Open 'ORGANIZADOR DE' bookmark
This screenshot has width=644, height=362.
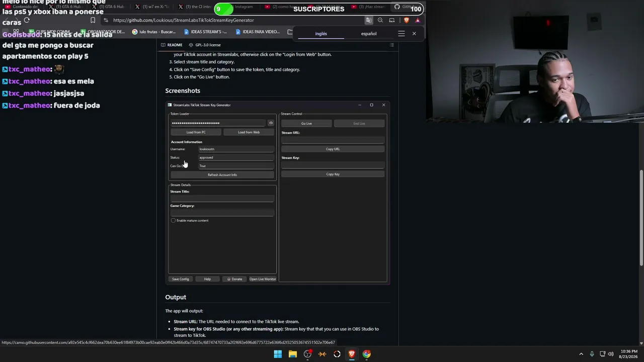[x=102, y=32]
